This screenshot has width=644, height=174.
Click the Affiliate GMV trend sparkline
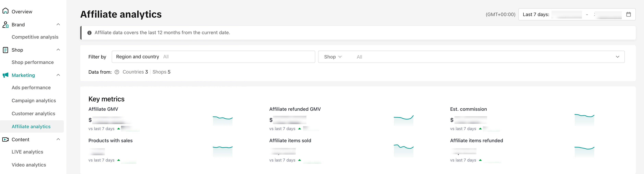click(x=222, y=120)
